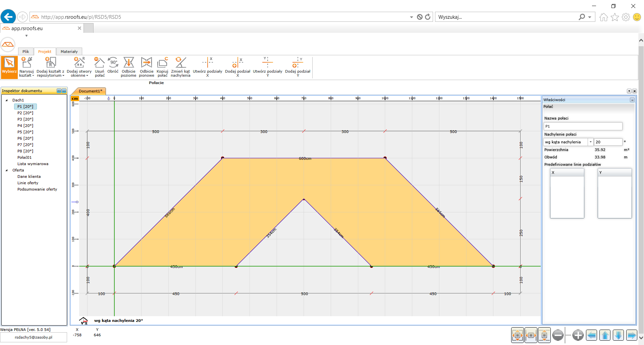This screenshot has width=644, height=345.
Task: Zoom out with the minus button
Action: pos(558,335)
